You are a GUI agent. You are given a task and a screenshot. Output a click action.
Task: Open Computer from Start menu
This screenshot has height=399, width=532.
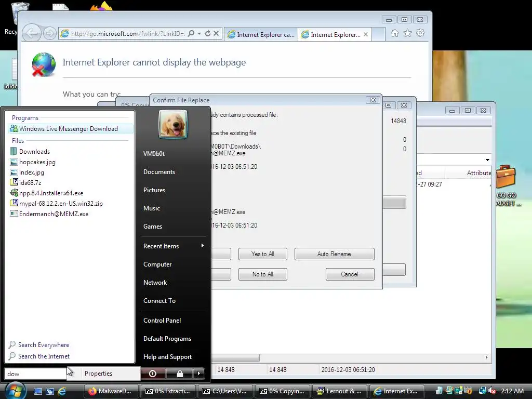point(157,264)
